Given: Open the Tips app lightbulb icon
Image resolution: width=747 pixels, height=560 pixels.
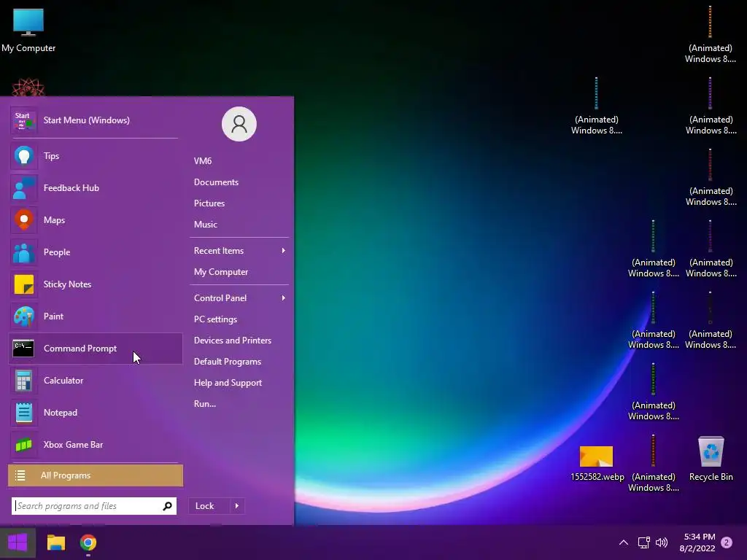Looking at the screenshot, I should click(23, 156).
